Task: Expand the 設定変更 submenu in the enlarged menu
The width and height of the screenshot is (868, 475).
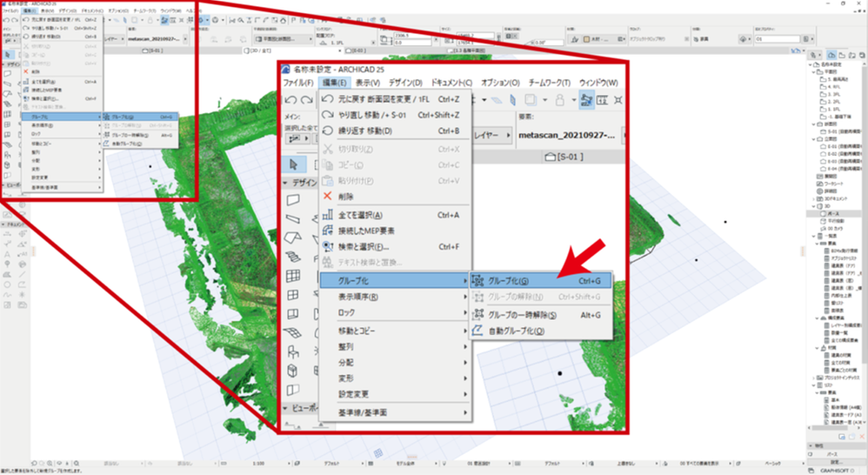Action: click(395, 394)
